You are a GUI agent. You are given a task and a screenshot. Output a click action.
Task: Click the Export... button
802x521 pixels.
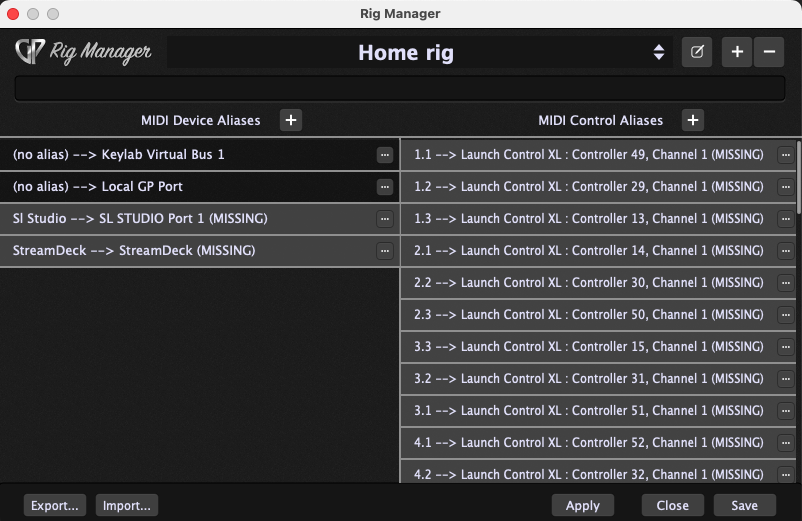pos(55,505)
